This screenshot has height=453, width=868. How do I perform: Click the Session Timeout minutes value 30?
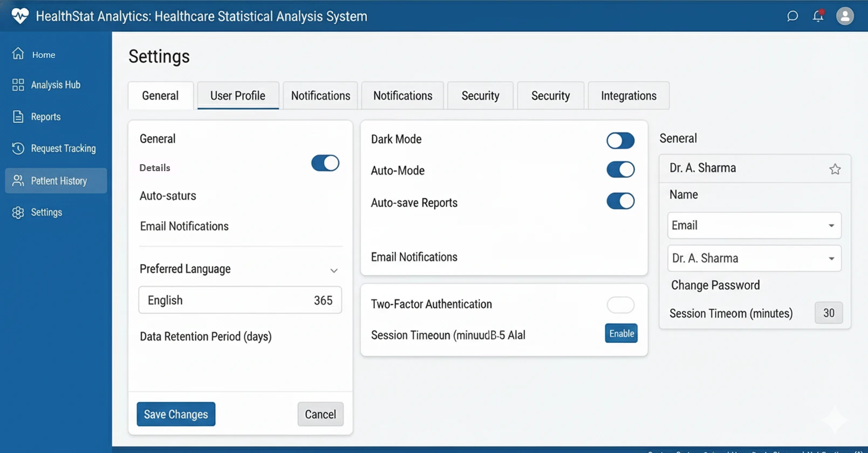[x=828, y=313]
